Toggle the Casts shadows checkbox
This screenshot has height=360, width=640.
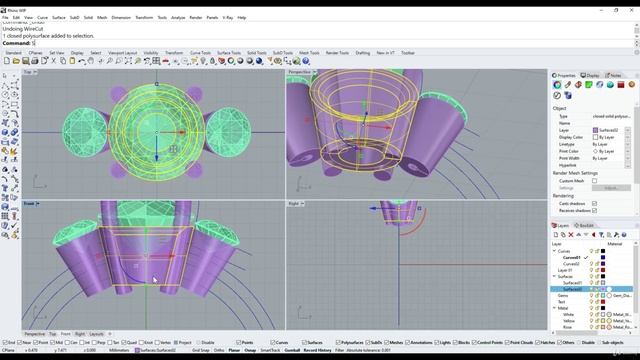(594, 203)
